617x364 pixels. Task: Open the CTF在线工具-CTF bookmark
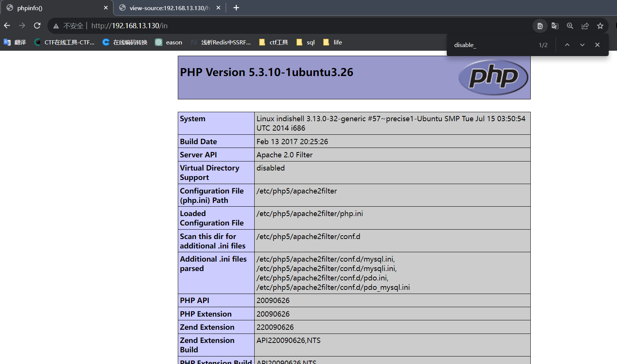pos(64,42)
